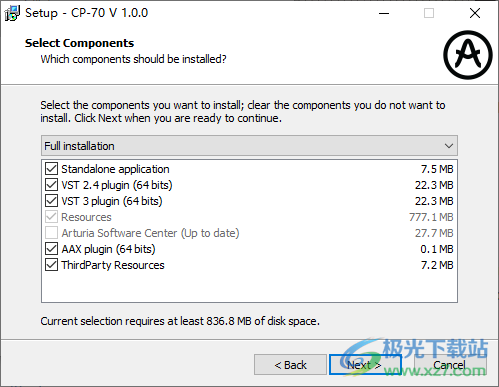This screenshot has width=499, height=387.
Task: Click the disabled maximize button
Action: coord(429,13)
